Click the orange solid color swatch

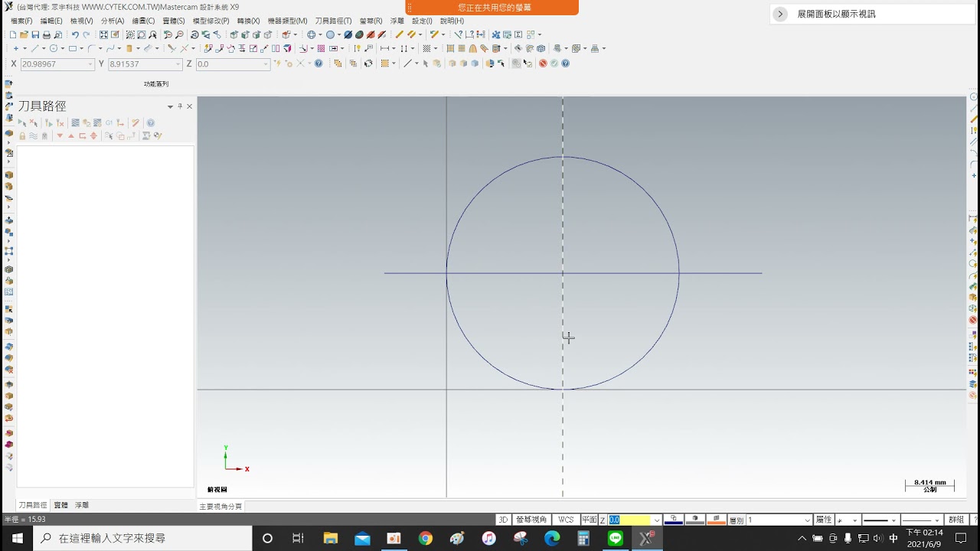(717, 520)
